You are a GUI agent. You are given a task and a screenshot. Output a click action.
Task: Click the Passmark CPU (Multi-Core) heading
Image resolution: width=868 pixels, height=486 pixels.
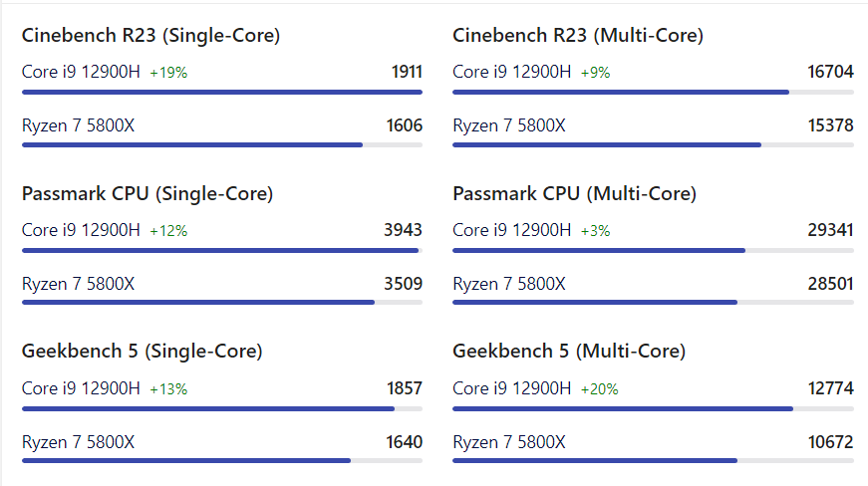click(575, 194)
